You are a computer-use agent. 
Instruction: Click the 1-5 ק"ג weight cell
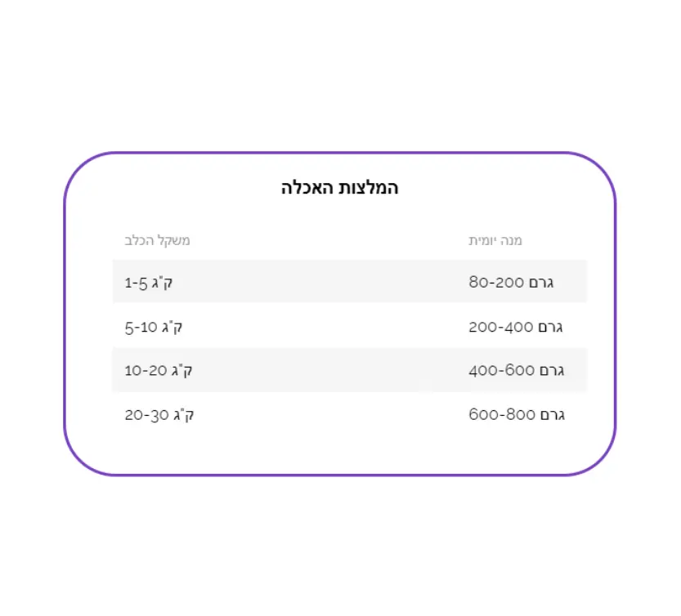[x=149, y=283]
